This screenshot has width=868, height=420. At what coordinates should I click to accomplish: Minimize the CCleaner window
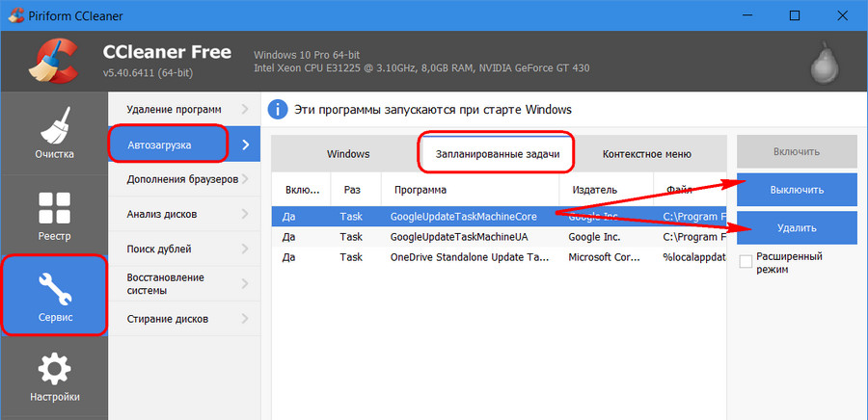click(746, 16)
